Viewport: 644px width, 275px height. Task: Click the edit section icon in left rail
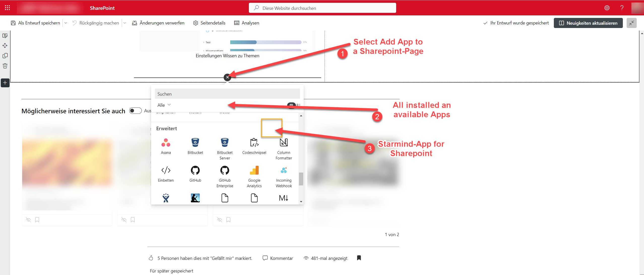point(5,36)
